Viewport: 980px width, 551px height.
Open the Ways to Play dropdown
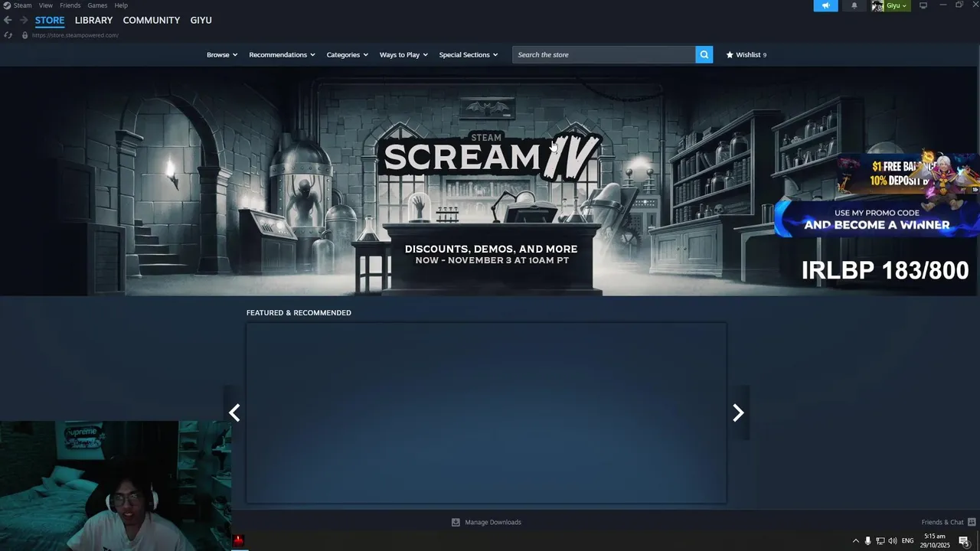(403, 54)
